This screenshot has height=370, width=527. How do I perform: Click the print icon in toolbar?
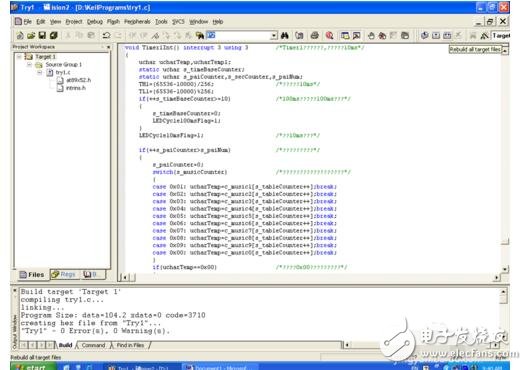[x=315, y=35]
